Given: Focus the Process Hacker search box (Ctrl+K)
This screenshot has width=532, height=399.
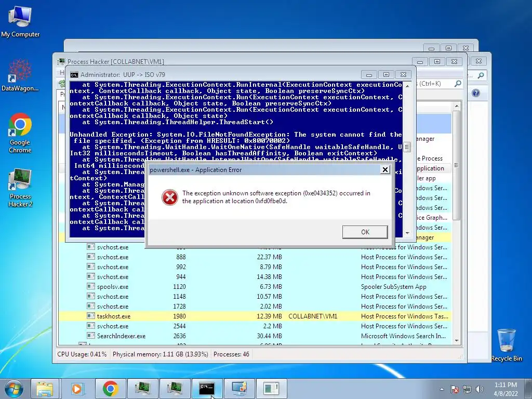Looking at the screenshot, I should click(x=440, y=84).
